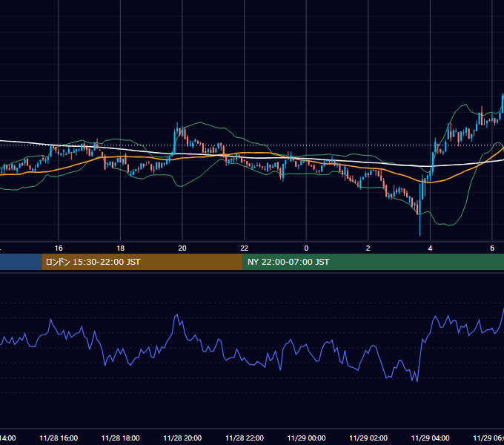
Task: Click the '11/29 04:00' date label
Action: pyautogui.click(x=431, y=438)
